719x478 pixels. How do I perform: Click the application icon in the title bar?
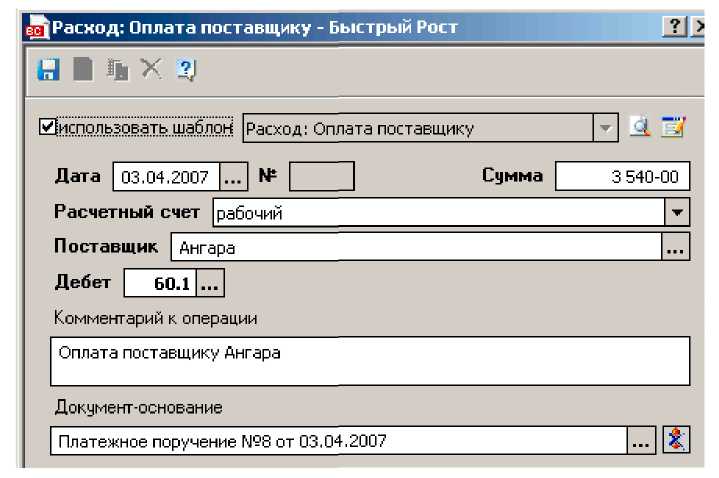pos(36,27)
